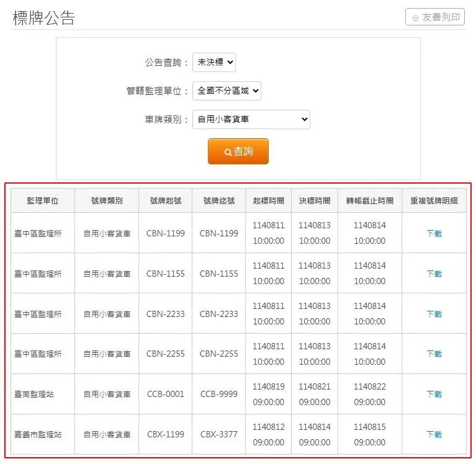Click the 監理單位 column header

coord(43,201)
